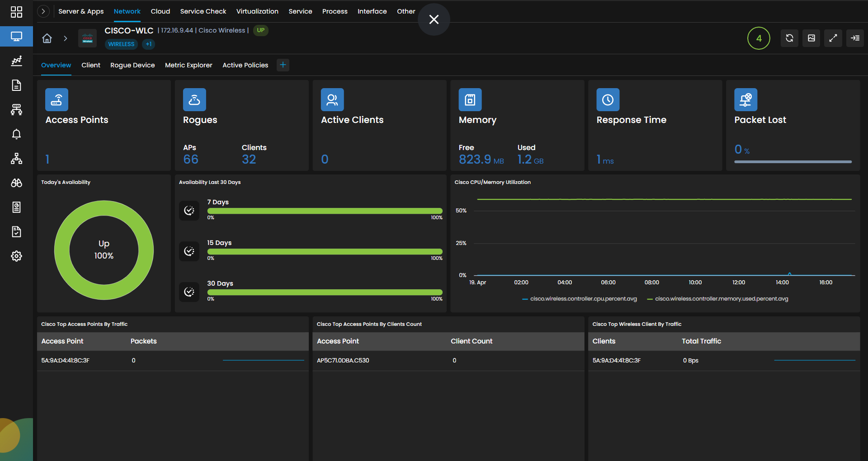
Task: Open the collapse side panel arrow button
Action: [x=854, y=38]
